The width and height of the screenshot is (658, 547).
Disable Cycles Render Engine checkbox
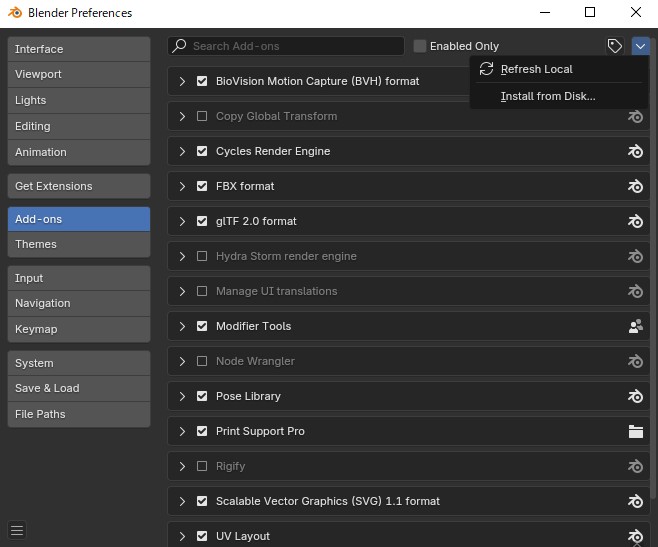202,151
